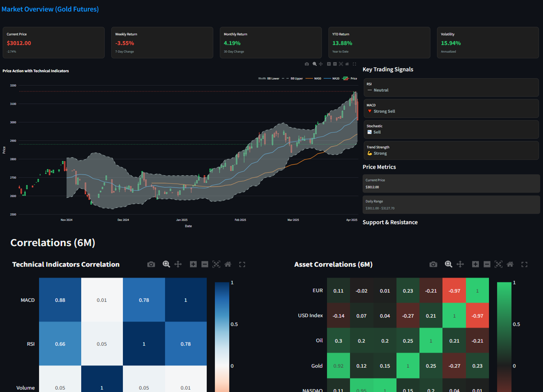The image size is (543, 392).
Task: Click the 0.92 Gold correlation cell
Action: pyautogui.click(x=339, y=366)
